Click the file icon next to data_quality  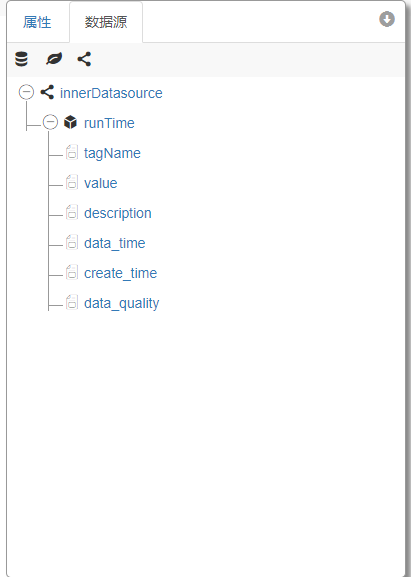point(72,302)
